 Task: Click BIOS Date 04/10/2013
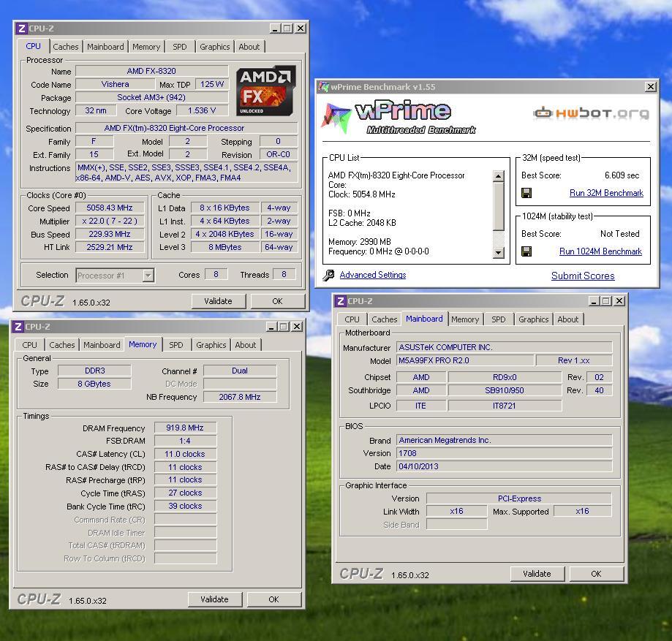(x=505, y=466)
